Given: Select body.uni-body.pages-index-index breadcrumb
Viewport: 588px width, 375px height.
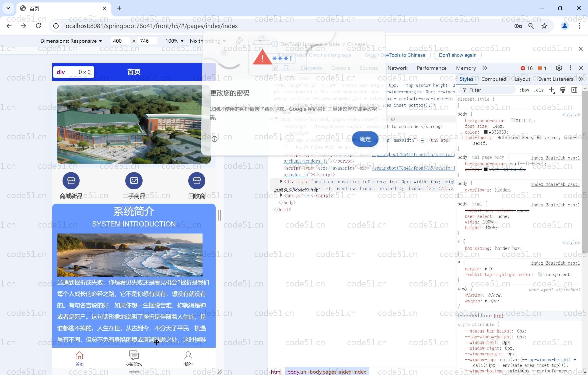Looking at the screenshot, I should coord(326,371).
